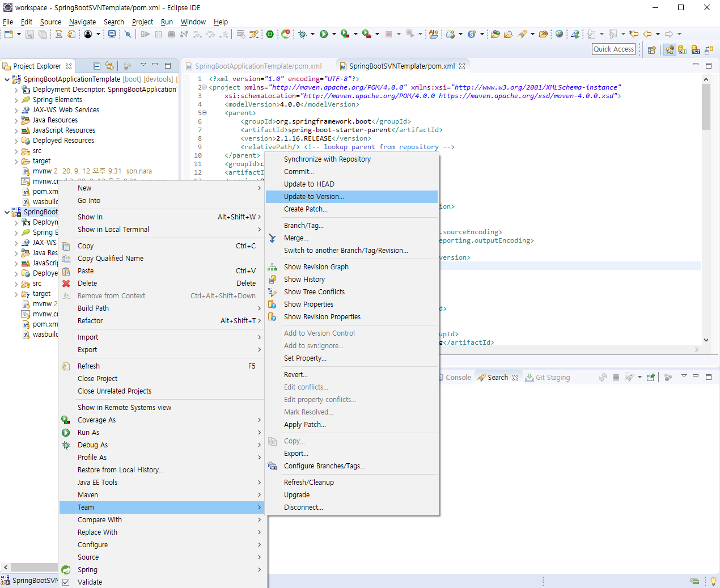This screenshot has height=588, width=720.
Task: Switch to the Git perspective
Action: pyautogui.click(x=683, y=50)
